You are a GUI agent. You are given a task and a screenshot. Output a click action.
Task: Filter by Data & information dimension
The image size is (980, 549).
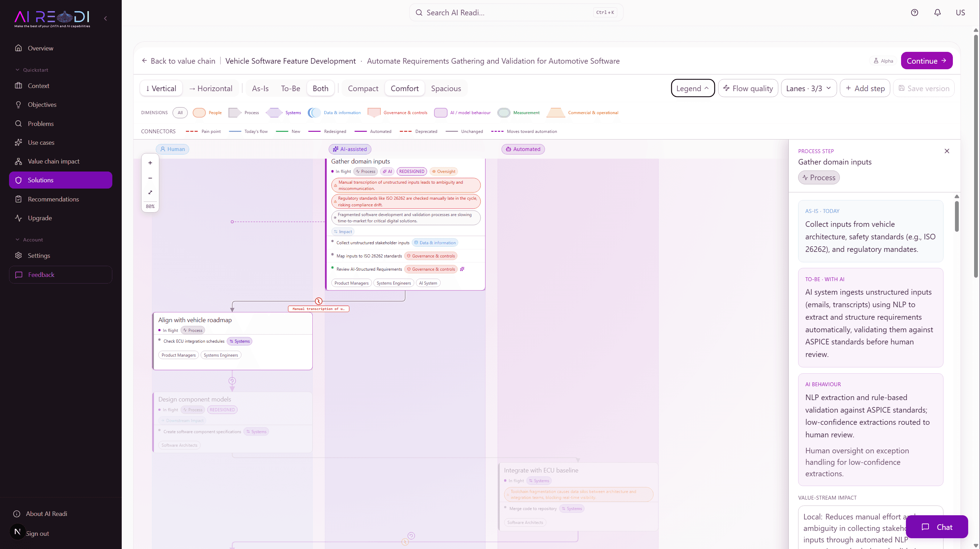click(335, 113)
